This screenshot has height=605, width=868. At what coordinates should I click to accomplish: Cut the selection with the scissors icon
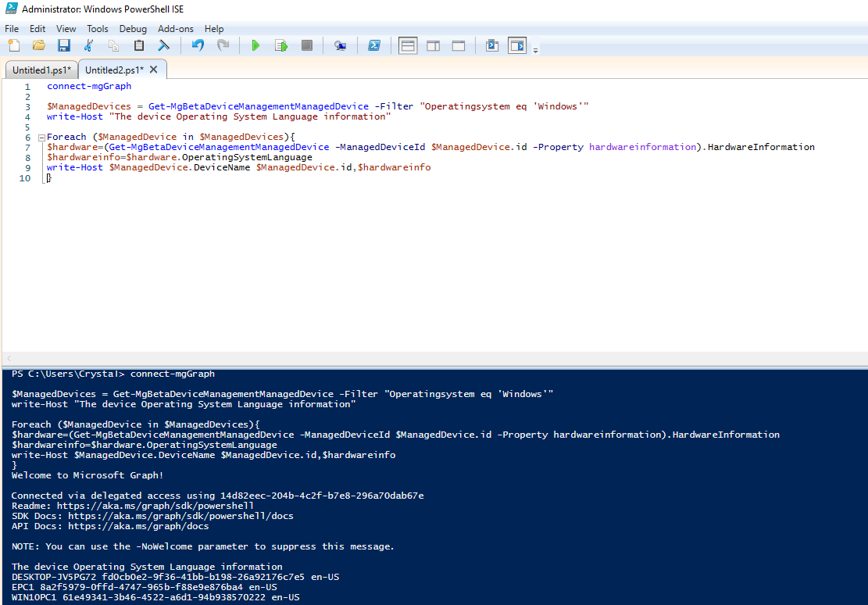tap(88, 45)
